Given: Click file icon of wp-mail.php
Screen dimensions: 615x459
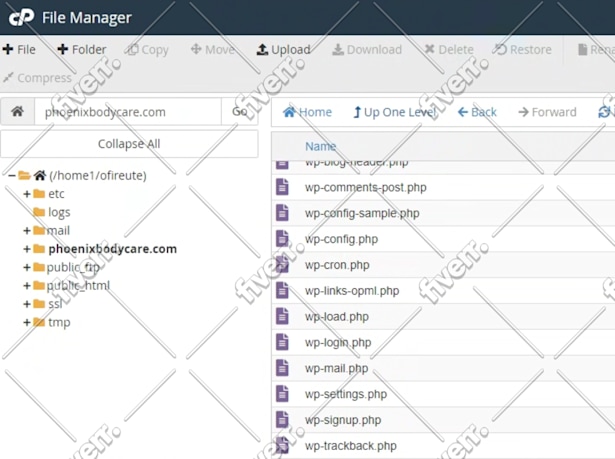Looking at the screenshot, I should 282,368.
